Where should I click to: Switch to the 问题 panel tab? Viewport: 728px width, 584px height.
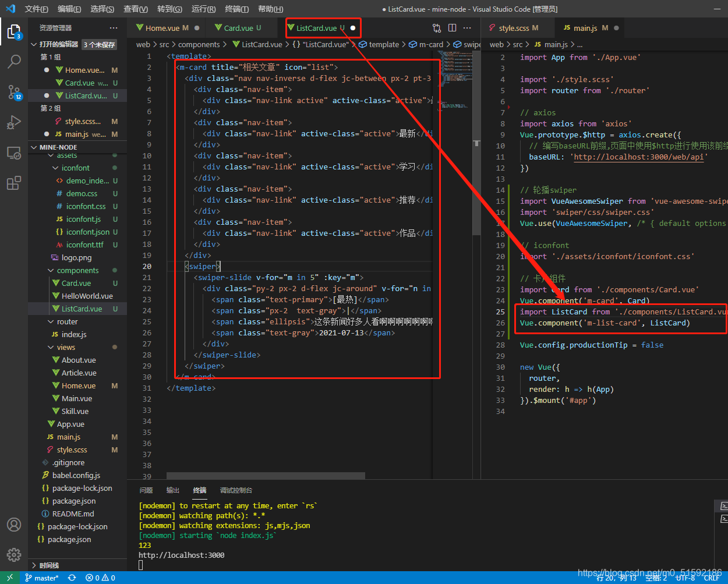[146, 490]
